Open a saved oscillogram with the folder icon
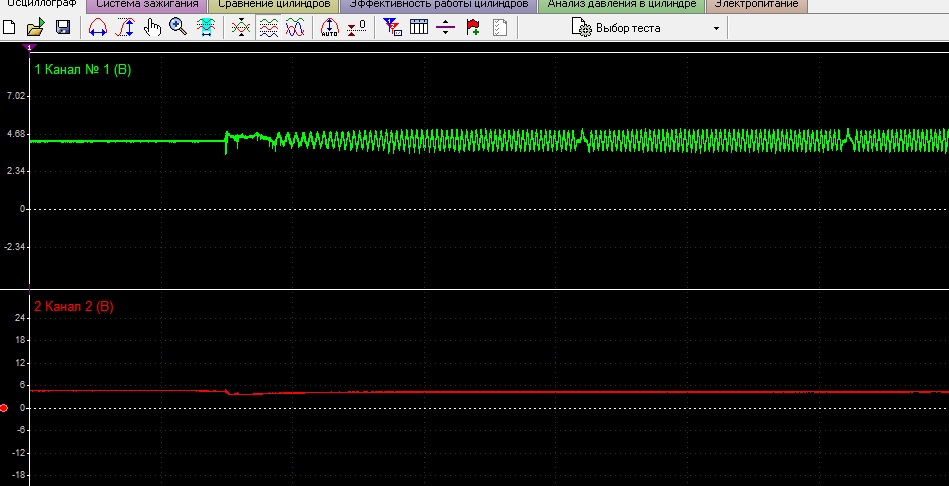The image size is (949, 486). [36, 27]
